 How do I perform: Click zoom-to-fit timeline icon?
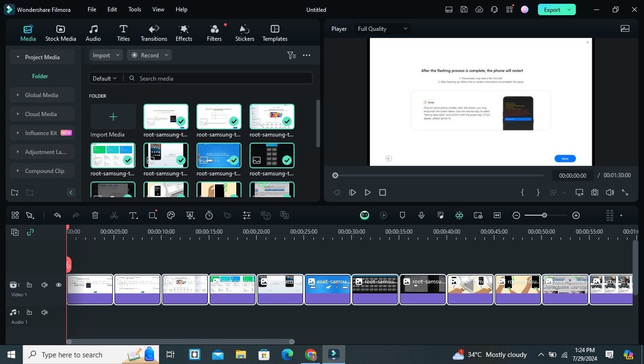click(497, 215)
